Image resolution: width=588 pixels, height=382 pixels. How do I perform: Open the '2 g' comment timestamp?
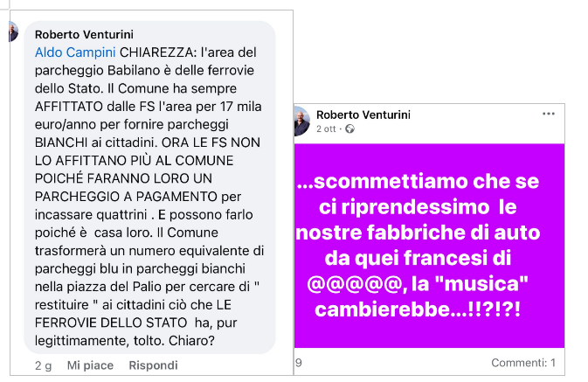pyautogui.click(x=43, y=365)
